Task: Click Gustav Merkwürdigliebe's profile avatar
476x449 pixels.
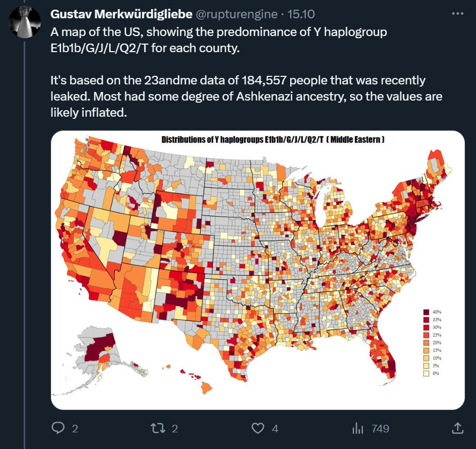Action: [x=25, y=22]
